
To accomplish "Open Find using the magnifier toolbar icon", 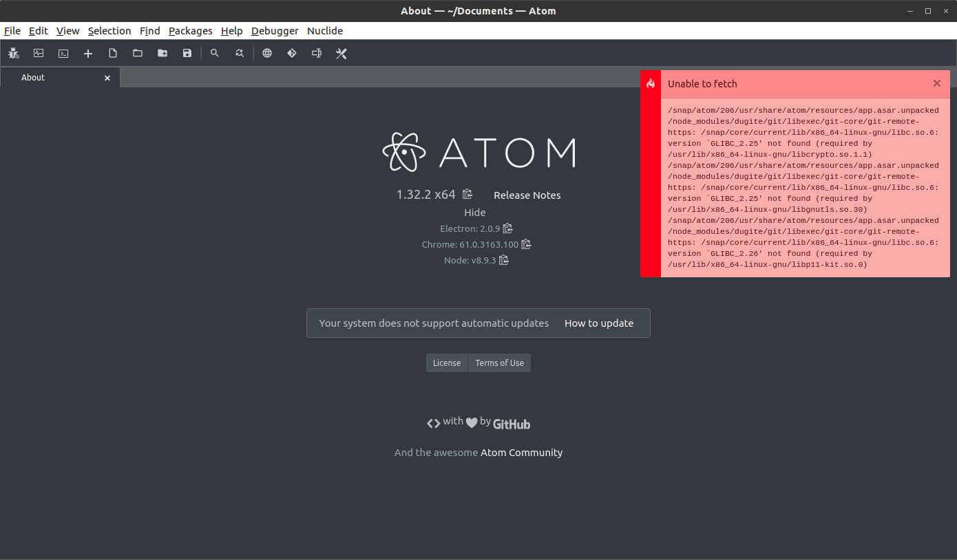I will (214, 53).
